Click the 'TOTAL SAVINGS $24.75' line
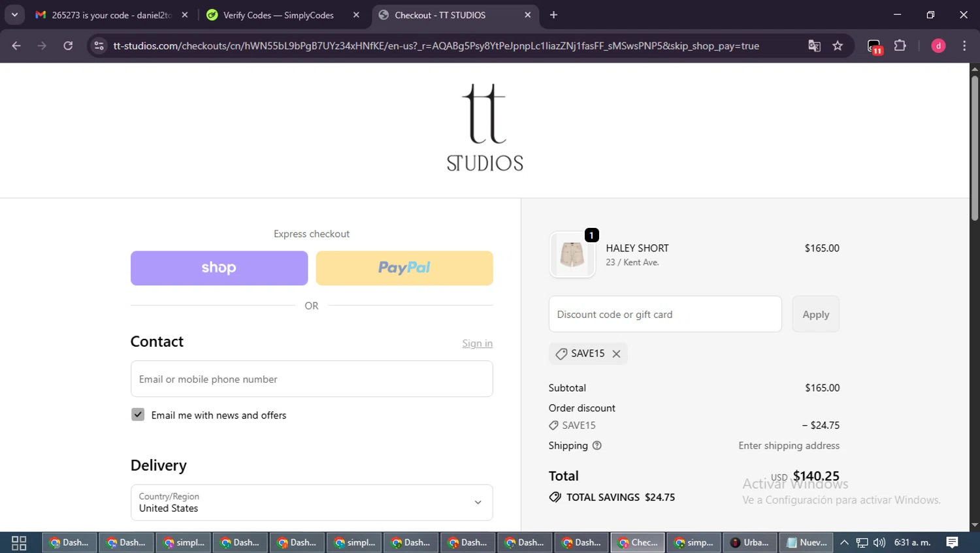Screen dimensions: 980x553 [x=612, y=497]
